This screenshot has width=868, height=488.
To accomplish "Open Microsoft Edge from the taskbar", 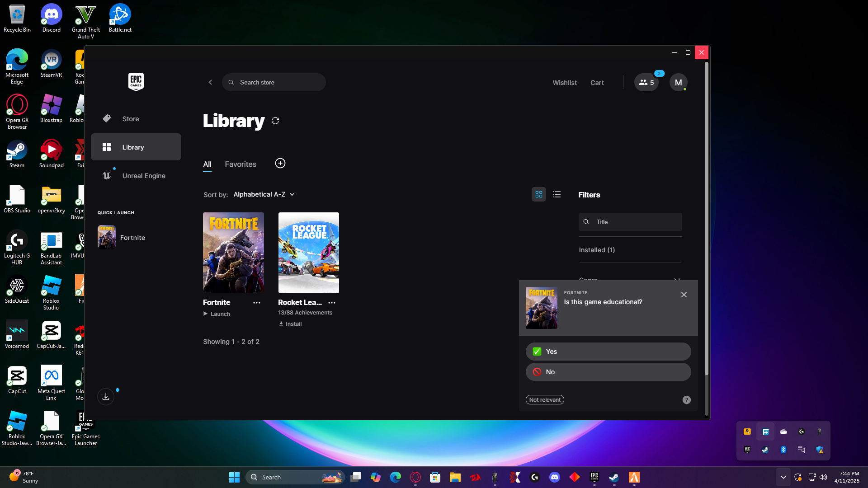I will point(396,477).
